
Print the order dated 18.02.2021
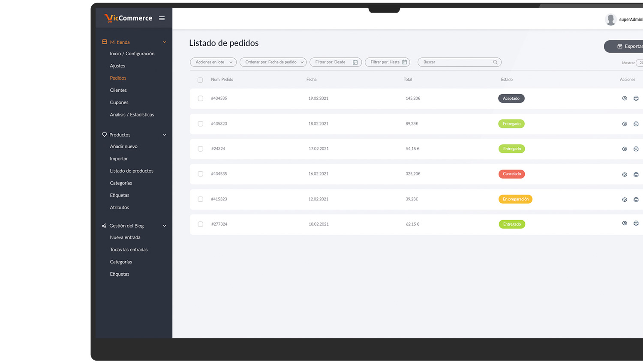tap(636, 124)
